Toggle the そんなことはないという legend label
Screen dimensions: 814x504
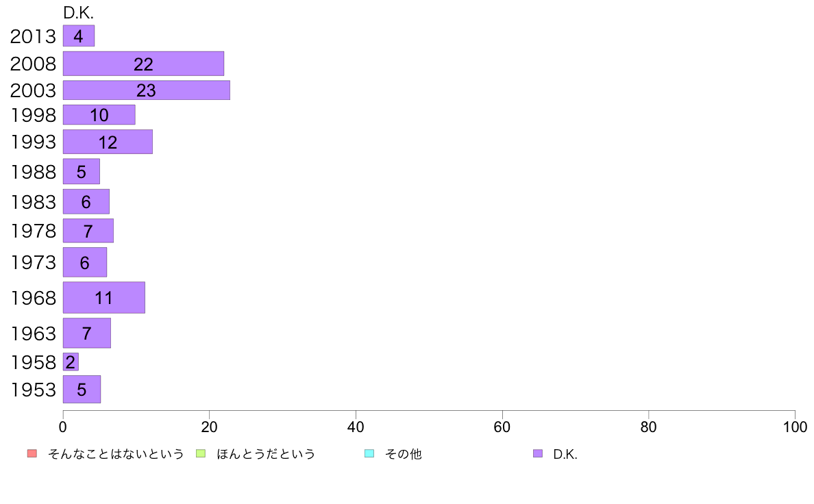click(116, 454)
